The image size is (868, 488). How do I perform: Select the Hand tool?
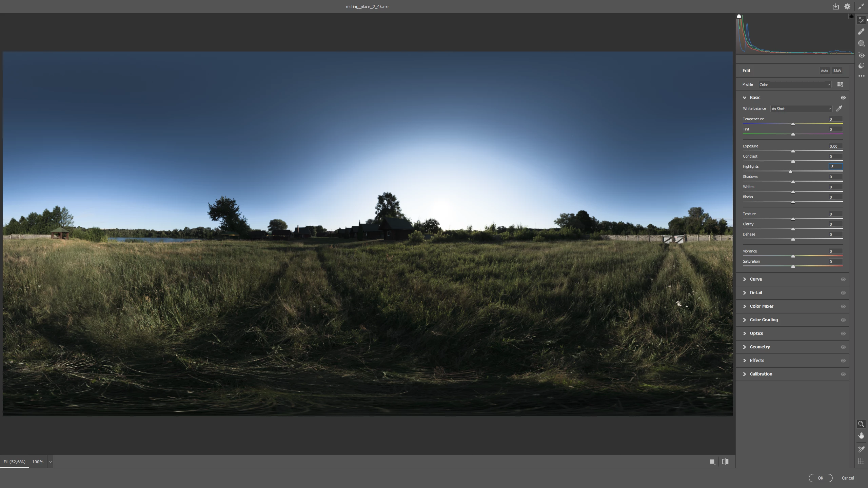(x=861, y=436)
